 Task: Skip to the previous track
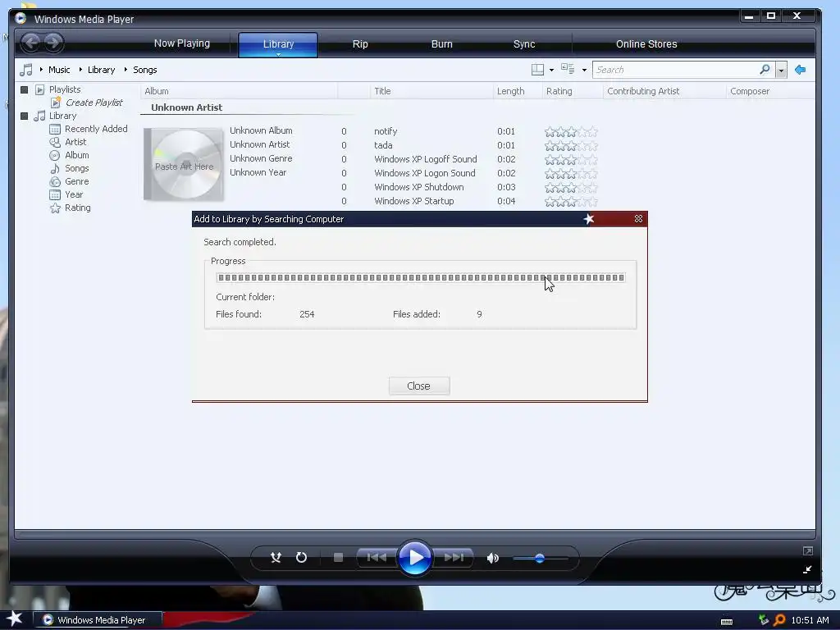pos(377,558)
